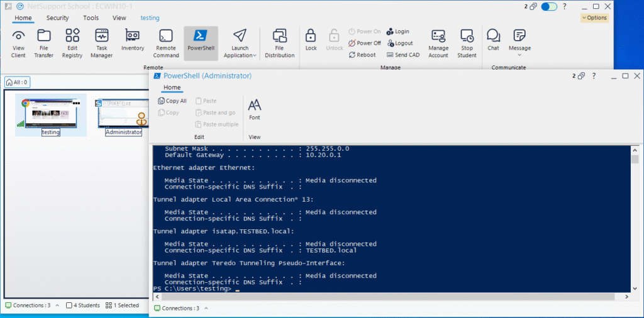Click 'Tunnel adapter Teredo Tunneling Pseudo-Interface:' line
The height and width of the screenshot is (318, 644).
249,263
